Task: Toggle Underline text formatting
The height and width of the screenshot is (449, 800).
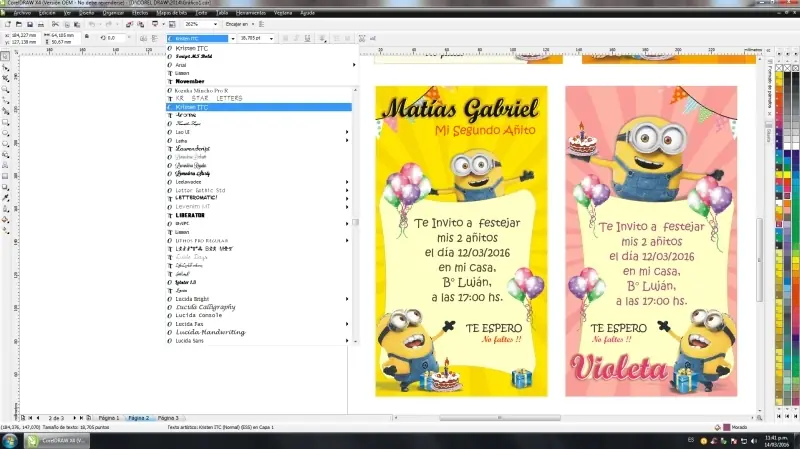Action: coord(308,38)
